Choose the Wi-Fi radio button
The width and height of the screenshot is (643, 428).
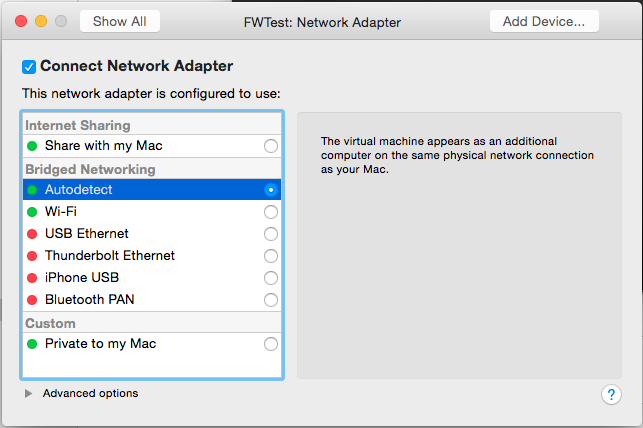point(270,212)
